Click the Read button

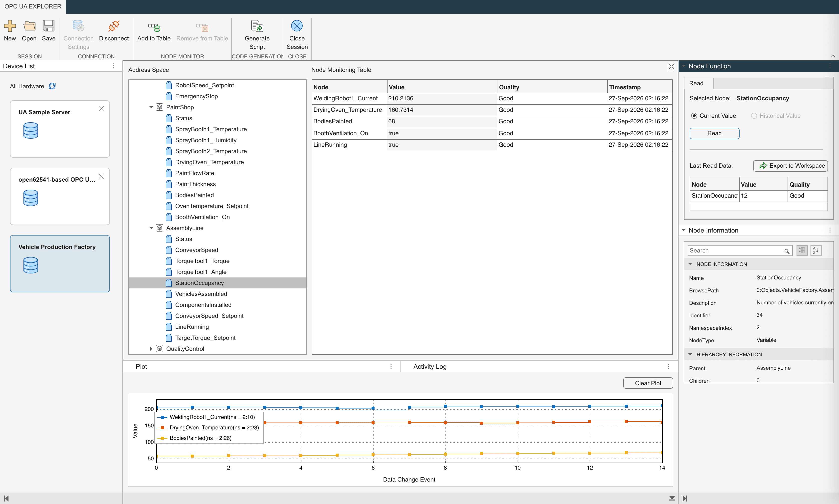(714, 133)
